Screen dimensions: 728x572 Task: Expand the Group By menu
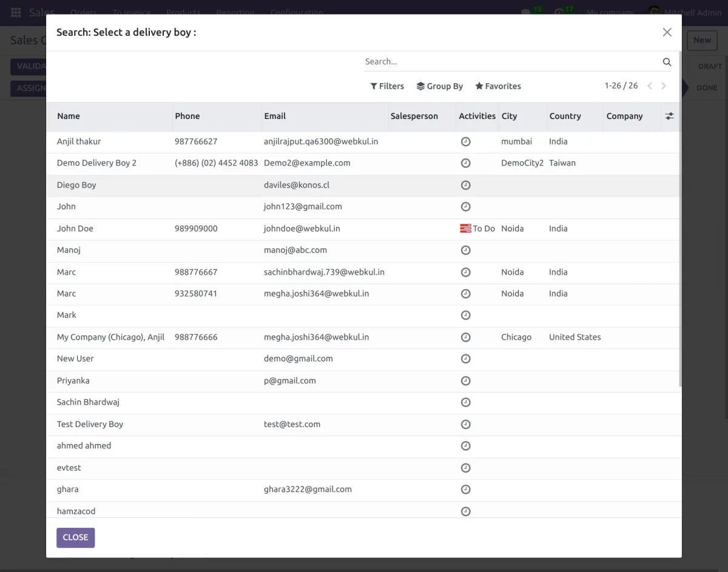(439, 86)
